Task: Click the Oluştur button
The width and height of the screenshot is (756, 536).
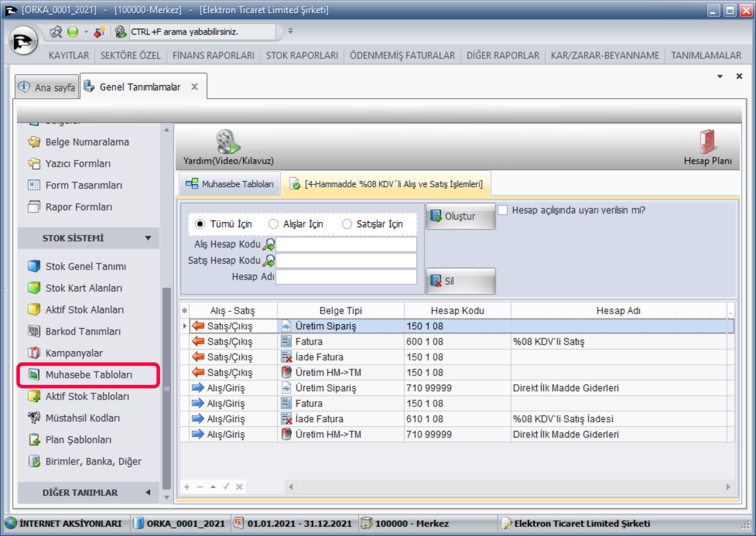Action: coord(461,216)
